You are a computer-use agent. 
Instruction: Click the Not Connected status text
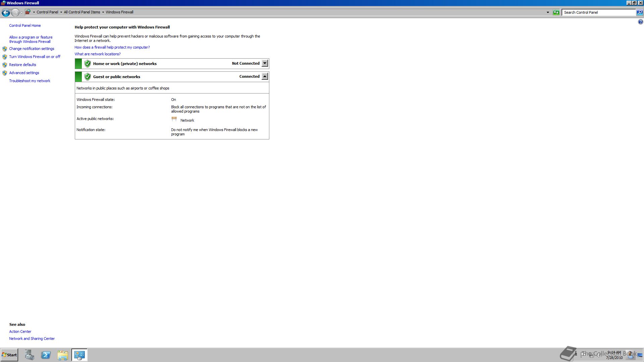[246, 63]
